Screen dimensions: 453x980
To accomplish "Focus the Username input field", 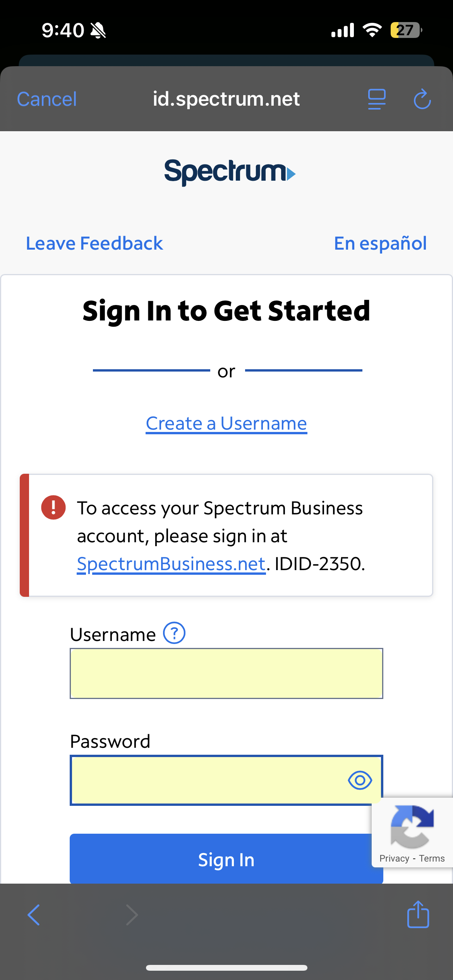I will point(226,673).
